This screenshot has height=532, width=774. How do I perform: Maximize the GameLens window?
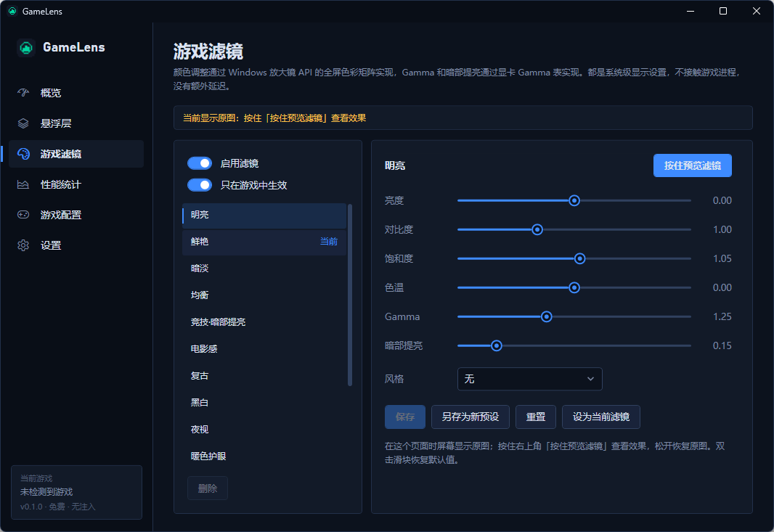tap(723, 11)
